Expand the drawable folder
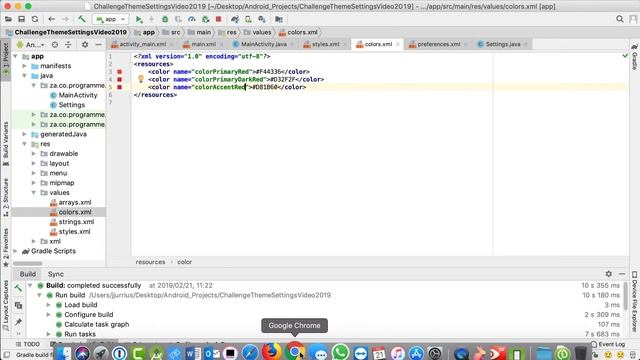Screen dimensions: 640x360 34,154
